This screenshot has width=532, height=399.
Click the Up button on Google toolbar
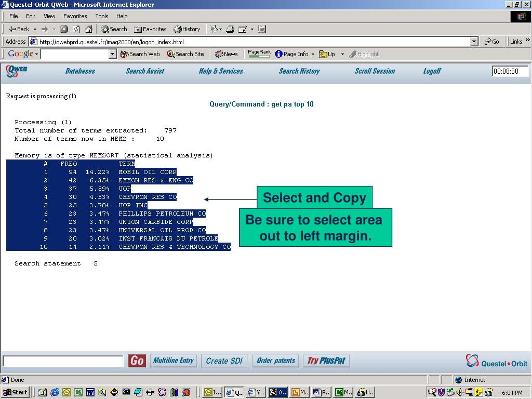pyautogui.click(x=327, y=54)
